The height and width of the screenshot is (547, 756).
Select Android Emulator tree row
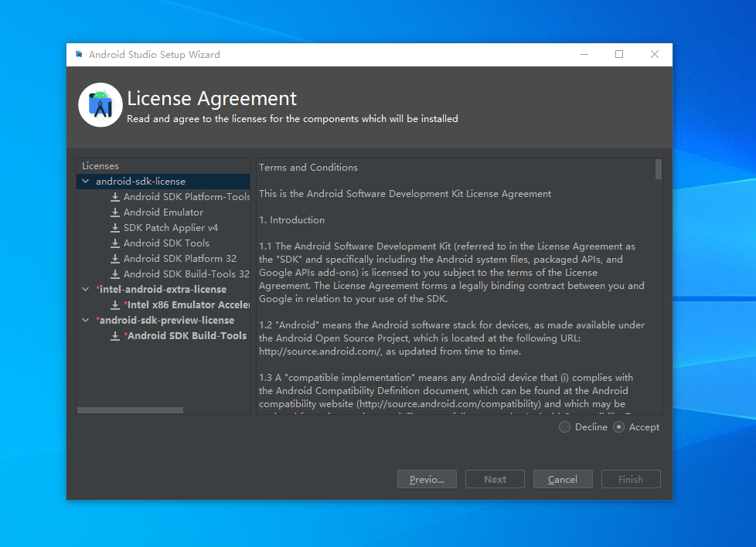(163, 212)
